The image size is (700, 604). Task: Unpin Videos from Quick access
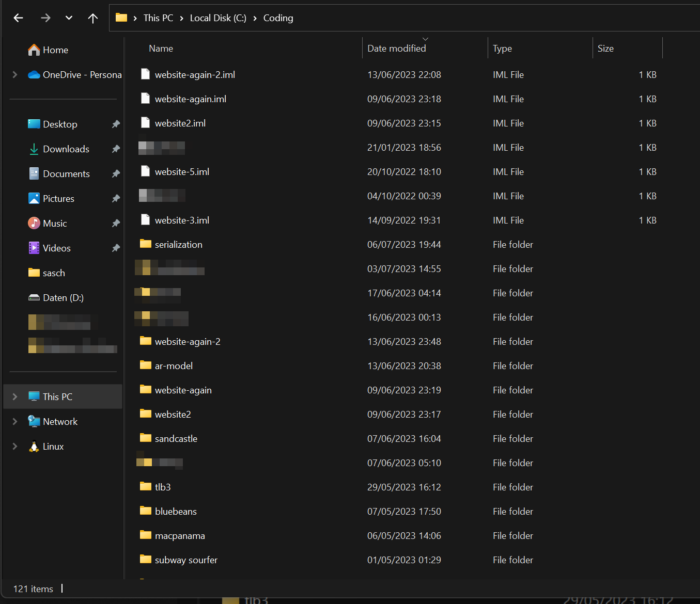tap(116, 248)
